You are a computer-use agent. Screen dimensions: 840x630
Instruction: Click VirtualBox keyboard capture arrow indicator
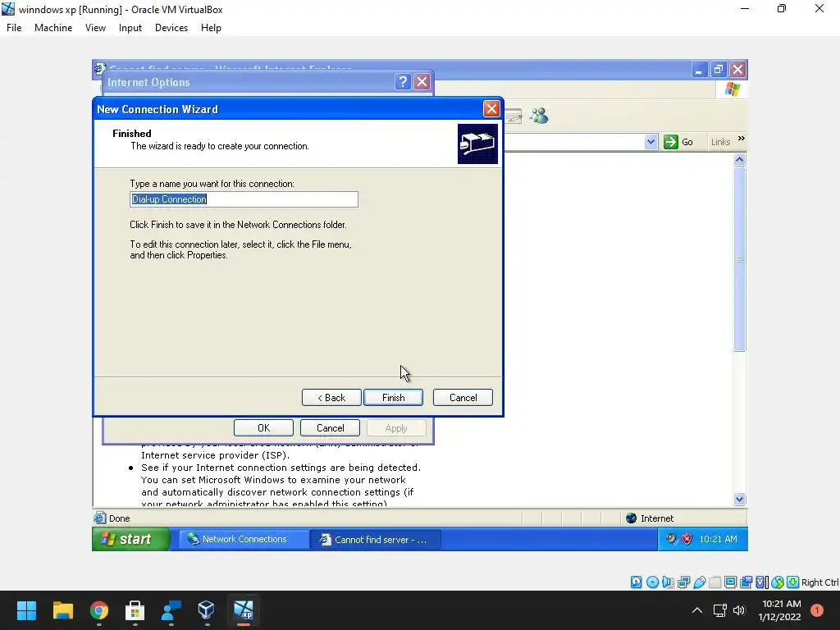point(793,582)
